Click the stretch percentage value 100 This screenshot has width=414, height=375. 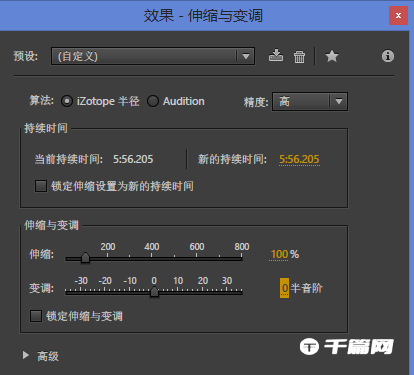(279, 254)
